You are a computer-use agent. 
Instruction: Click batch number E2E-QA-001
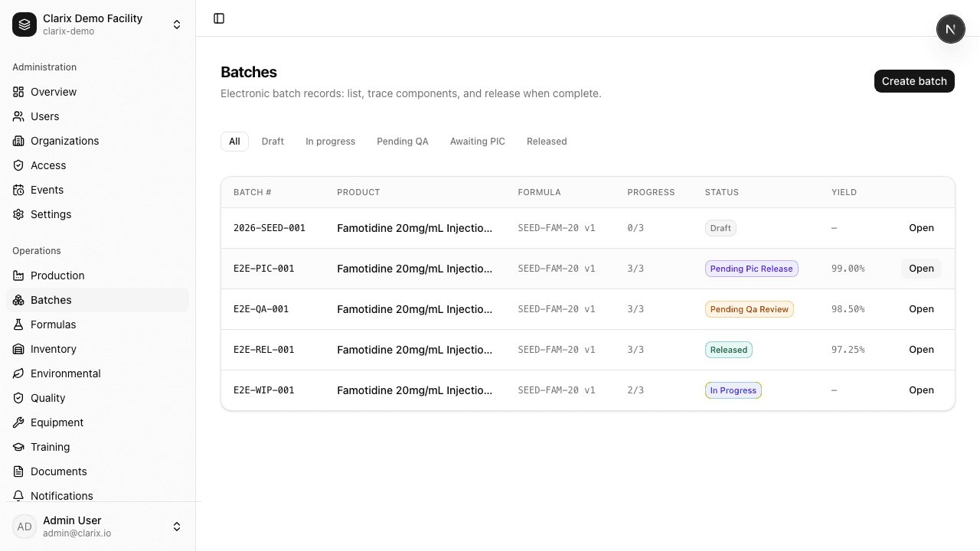click(261, 309)
